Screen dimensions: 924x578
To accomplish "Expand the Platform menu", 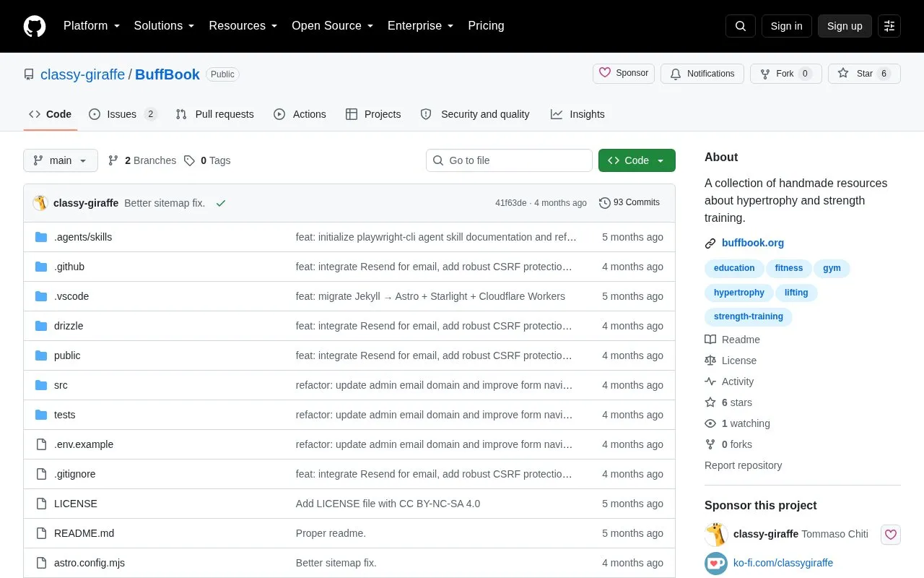I will tap(92, 26).
